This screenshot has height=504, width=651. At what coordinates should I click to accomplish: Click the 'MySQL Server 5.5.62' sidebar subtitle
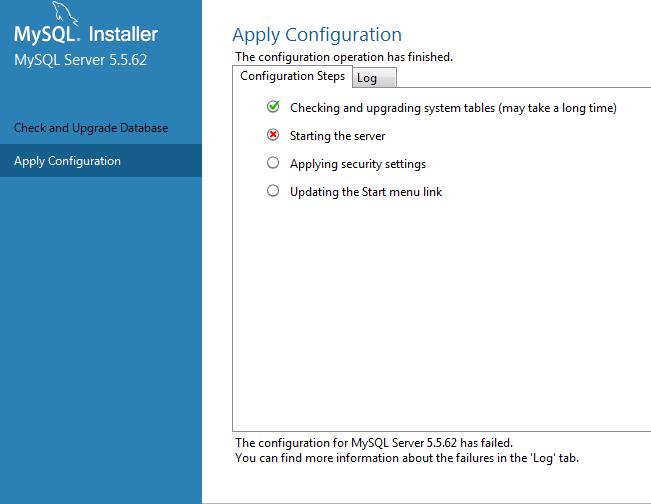(81, 60)
